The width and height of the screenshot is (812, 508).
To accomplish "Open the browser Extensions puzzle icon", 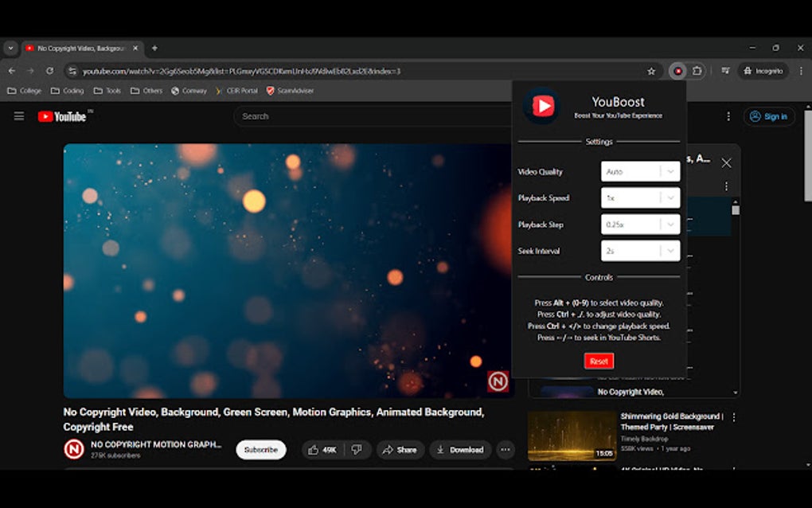I will (x=697, y=71).
